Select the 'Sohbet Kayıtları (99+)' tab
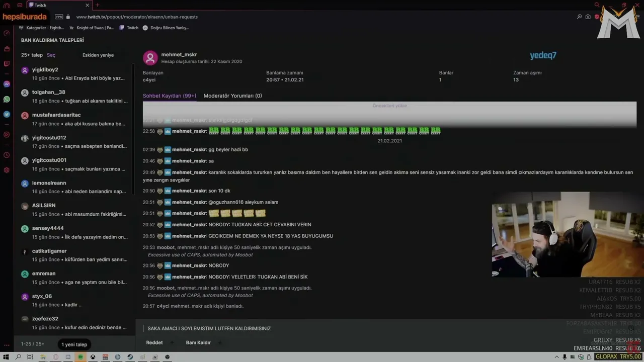 (170, 96)
